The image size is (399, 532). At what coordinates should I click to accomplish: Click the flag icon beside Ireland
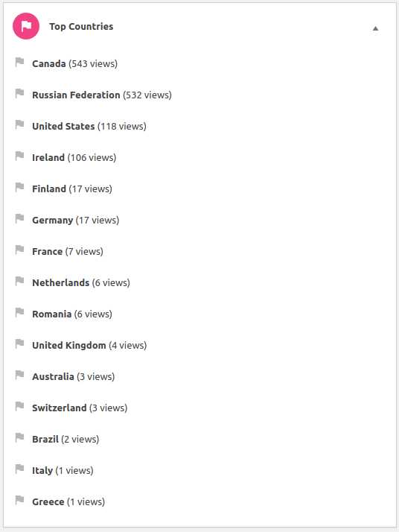[19, 156]
